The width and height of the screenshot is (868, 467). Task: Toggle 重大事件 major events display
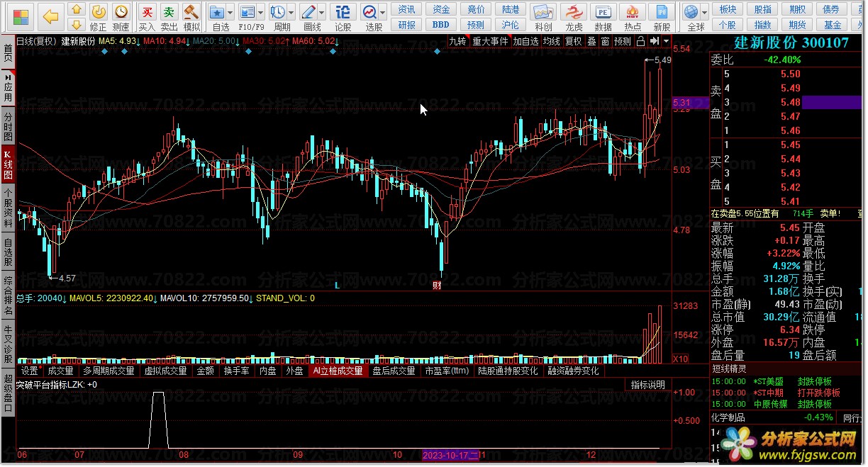pos(491,41)
